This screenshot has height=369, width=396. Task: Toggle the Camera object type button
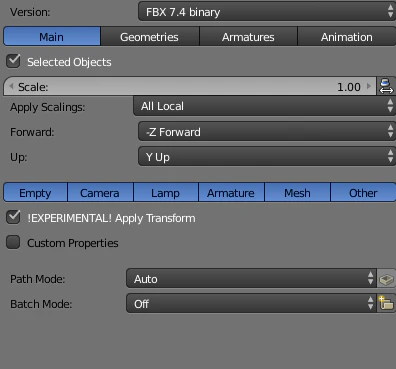pos(100,193)
